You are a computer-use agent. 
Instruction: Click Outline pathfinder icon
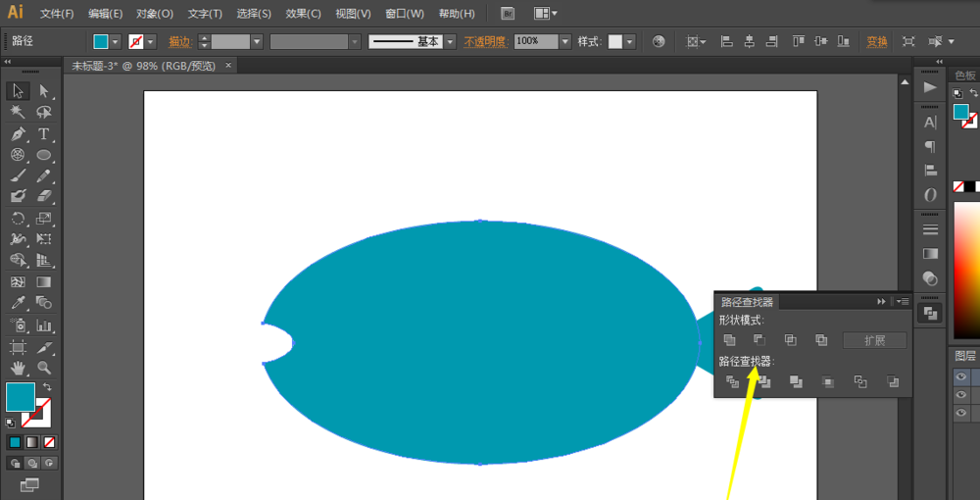pos(860,381)
